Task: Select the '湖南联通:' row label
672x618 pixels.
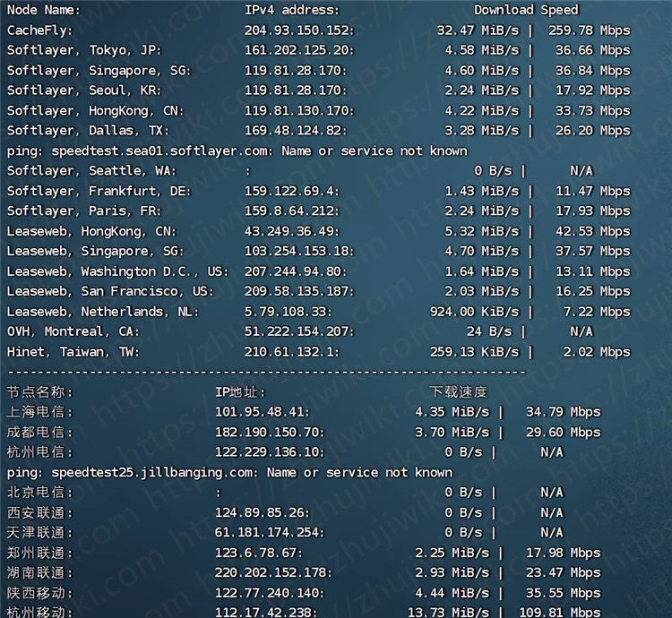Action: coord(39,573)
